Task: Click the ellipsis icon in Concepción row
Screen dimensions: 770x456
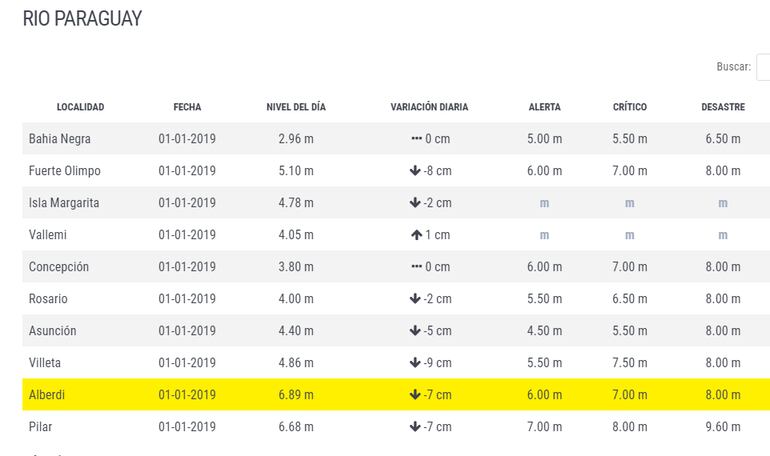Action: point(416,267)
